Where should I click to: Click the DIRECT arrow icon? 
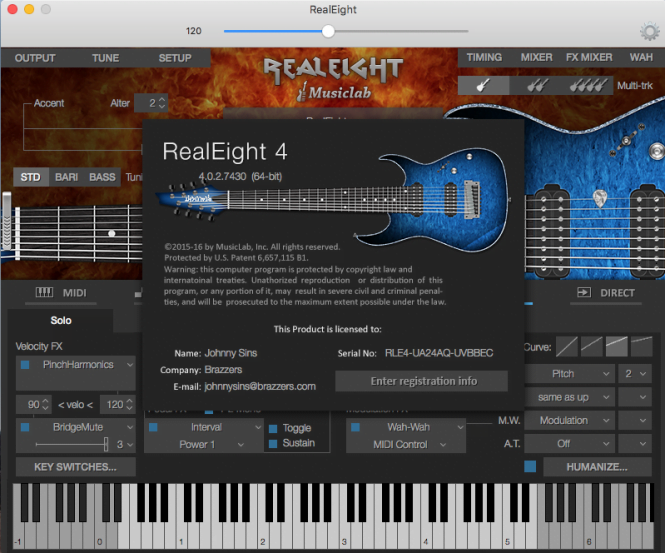click(x=584, y=292)
